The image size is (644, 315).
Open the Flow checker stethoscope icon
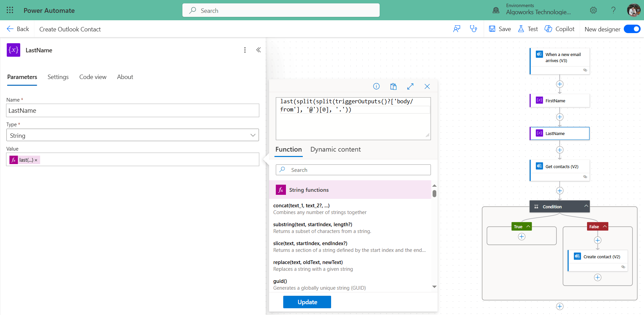click(473, 29)
